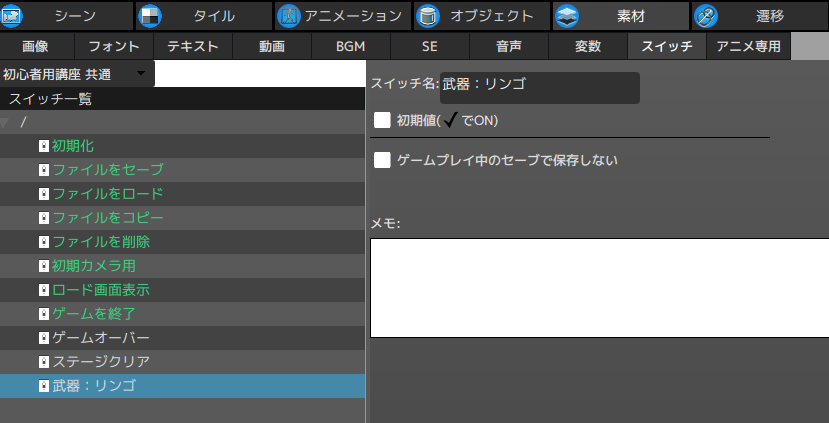Click the スイッチ一覧 list header

click(182, 99)
